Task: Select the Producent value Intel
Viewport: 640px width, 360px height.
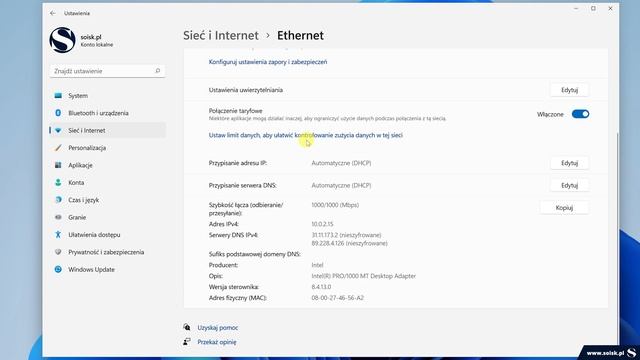Action: click(317, 265)
